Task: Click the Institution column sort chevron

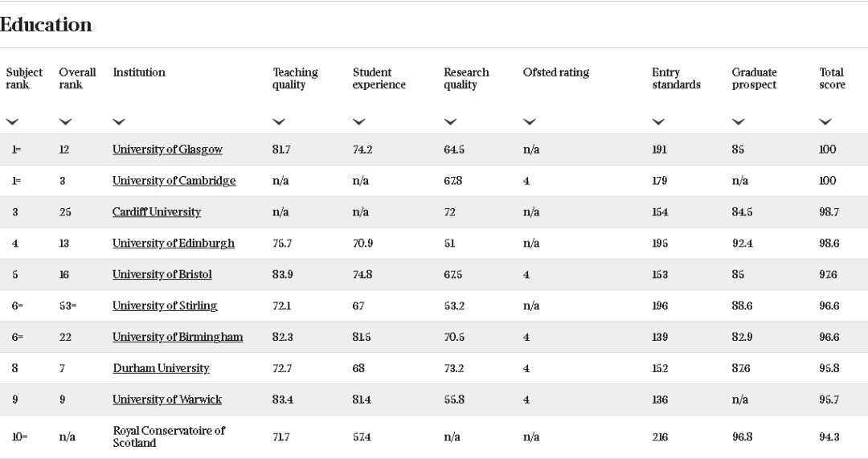Action: (x=119, y=122)
